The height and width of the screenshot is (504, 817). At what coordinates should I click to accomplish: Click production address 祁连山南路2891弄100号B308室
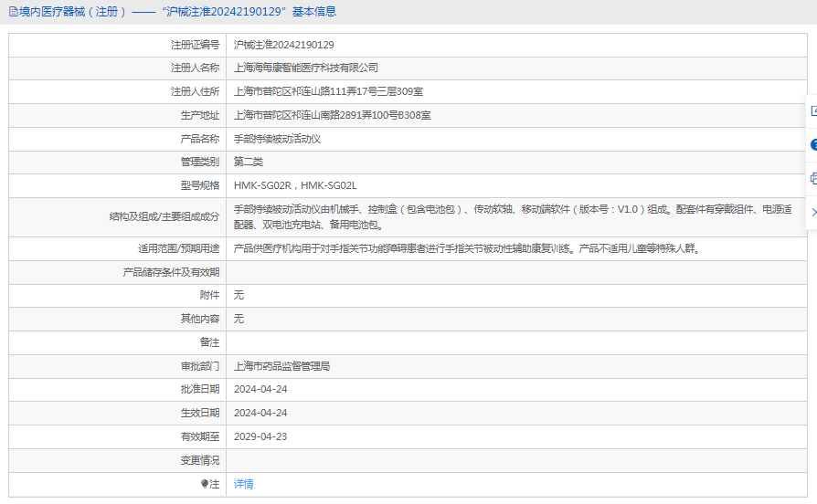pos(333,115)
